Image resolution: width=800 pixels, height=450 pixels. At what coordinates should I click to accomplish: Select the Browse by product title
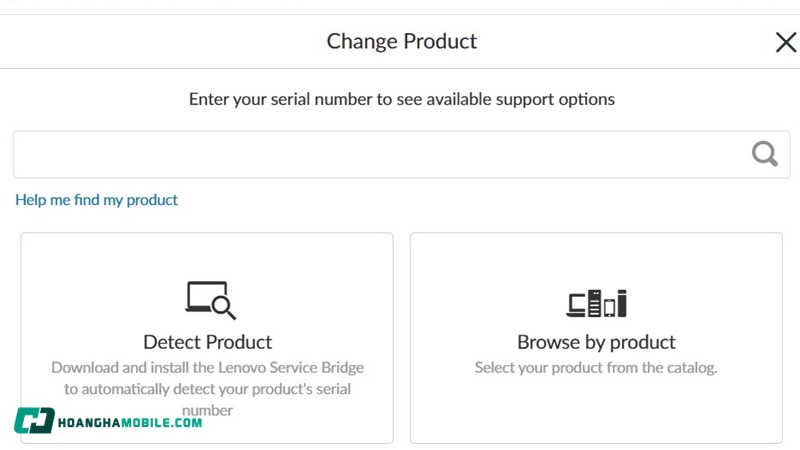tap(596, 342)
